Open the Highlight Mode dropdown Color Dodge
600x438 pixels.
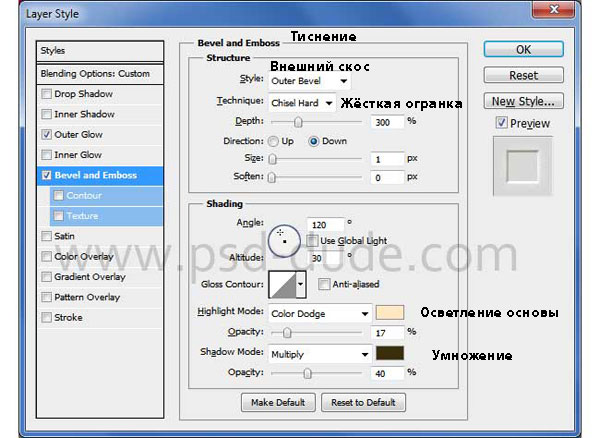click(x=320, y=314)
